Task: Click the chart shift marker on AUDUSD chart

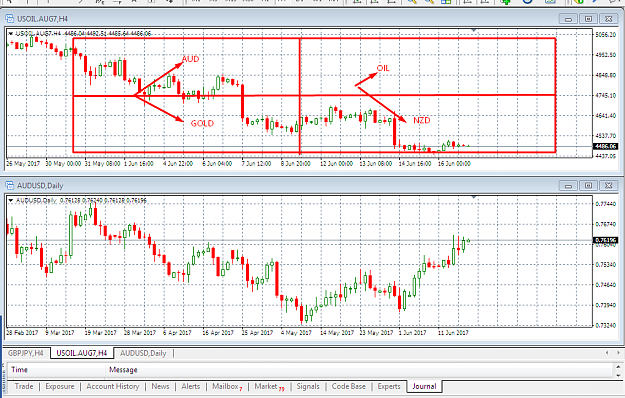Action: click(474, 197)
